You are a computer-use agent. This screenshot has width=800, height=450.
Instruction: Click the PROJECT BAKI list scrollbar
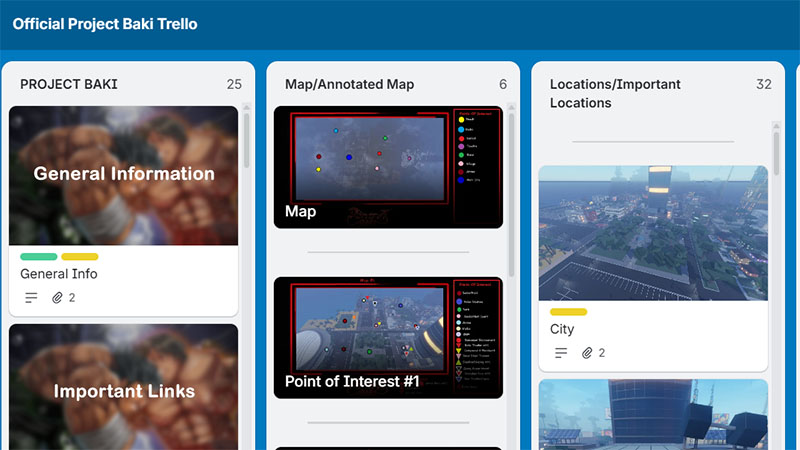(x=246, y=140)
